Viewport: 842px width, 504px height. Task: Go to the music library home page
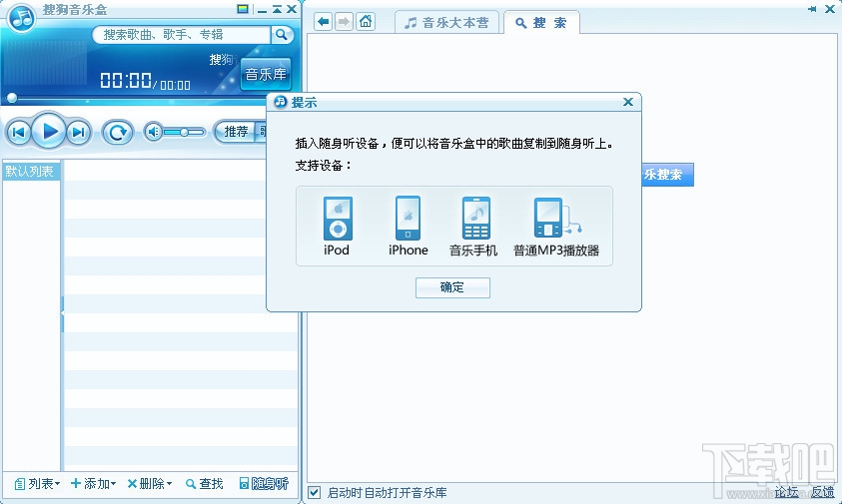pos(366,22)
